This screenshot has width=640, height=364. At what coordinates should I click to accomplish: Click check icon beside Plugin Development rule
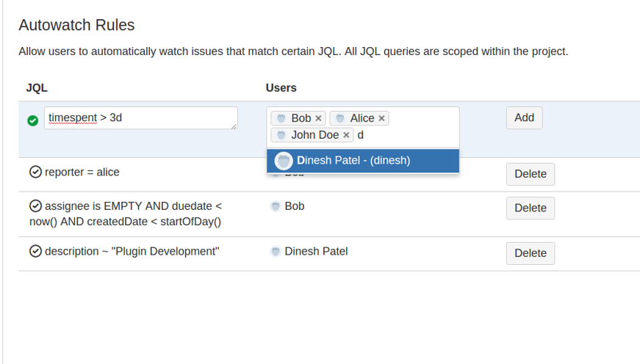(35, 252)
